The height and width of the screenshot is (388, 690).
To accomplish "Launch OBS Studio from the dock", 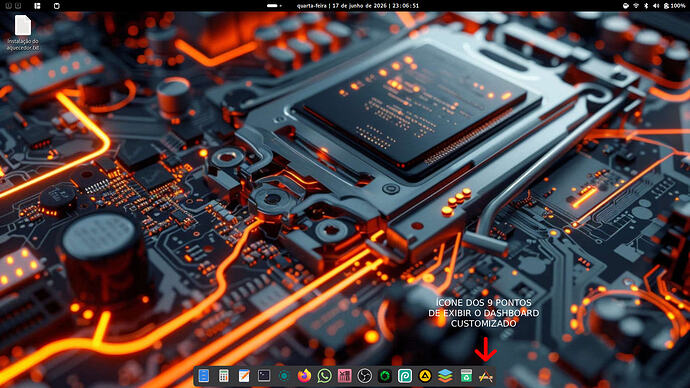I will tap(364, 376).
